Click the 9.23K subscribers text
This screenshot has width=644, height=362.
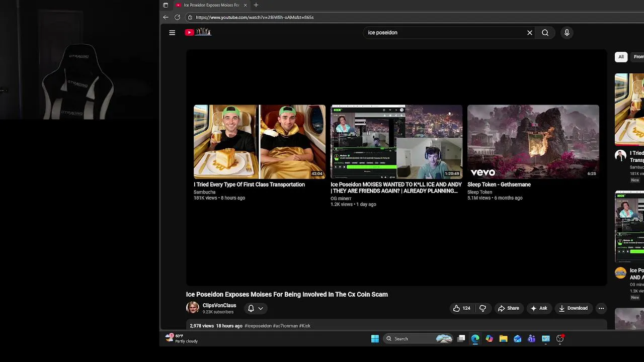click(218, 312)
